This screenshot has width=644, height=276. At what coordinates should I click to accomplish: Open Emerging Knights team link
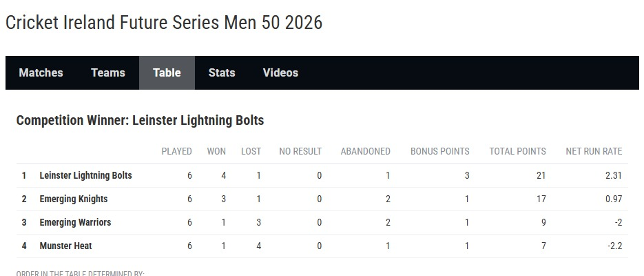[74, 199]
